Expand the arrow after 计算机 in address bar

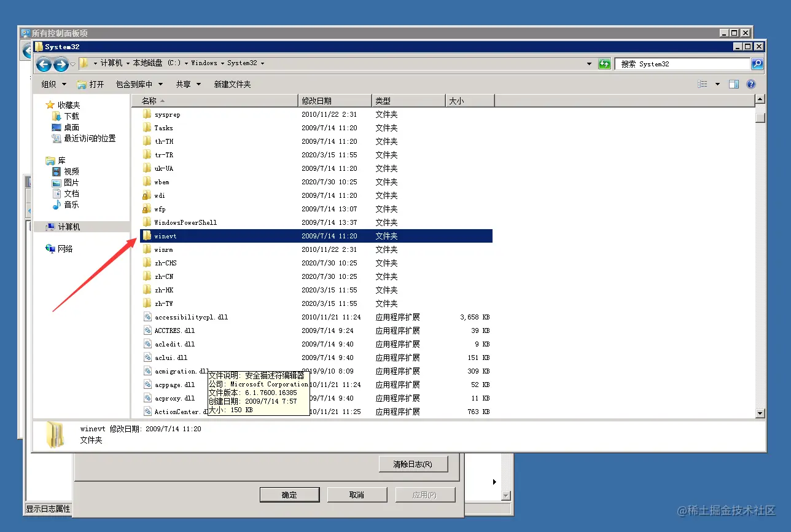pos(128,63)
